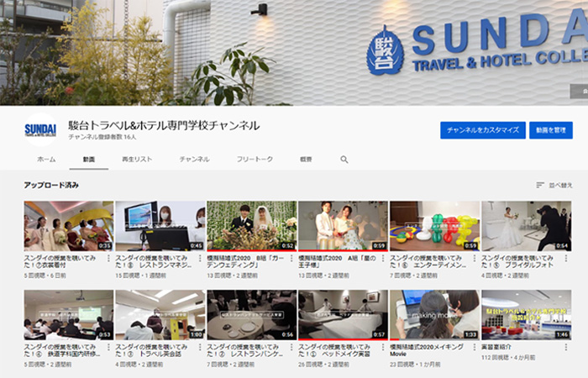Select the 動画 tab
588x378 pixels.
click(x=89, y=160)
